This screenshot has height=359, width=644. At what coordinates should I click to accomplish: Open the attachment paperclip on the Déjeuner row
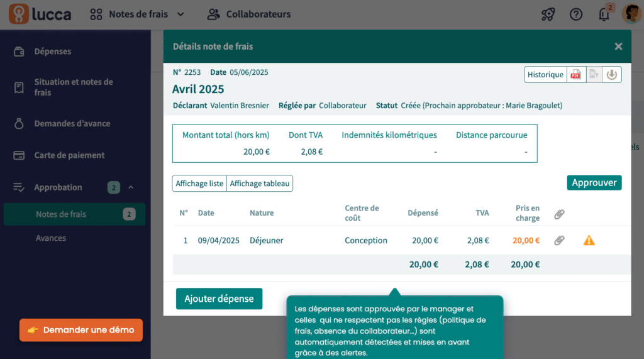tap(559, 240)
